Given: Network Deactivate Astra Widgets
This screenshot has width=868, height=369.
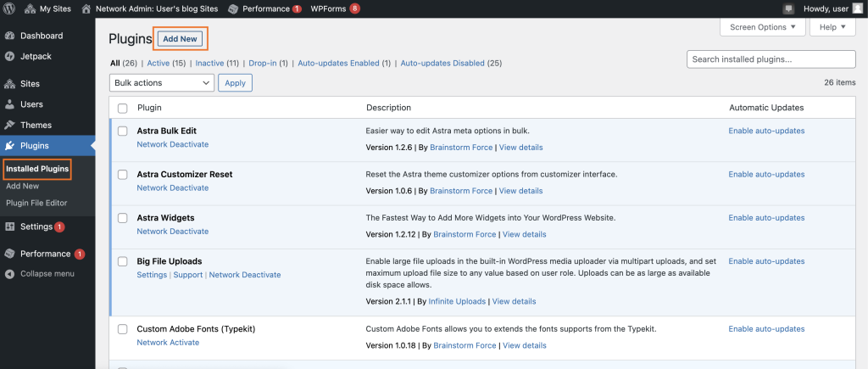Looking at the screenshot, I should coord(173,231).
